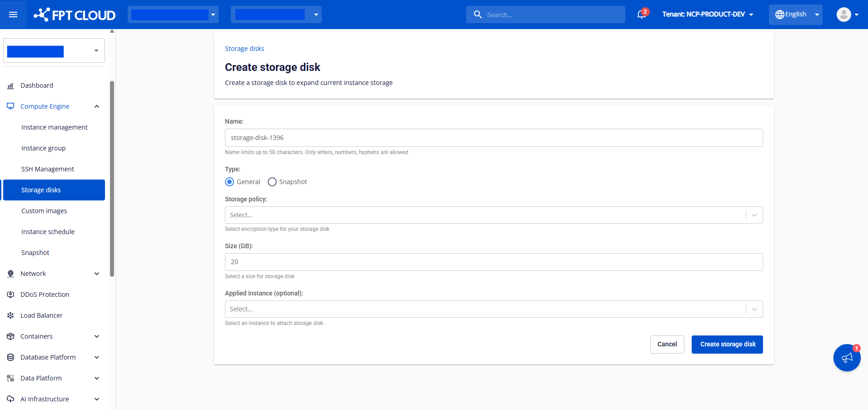Open Instance management in sidebar

(55, 127)
